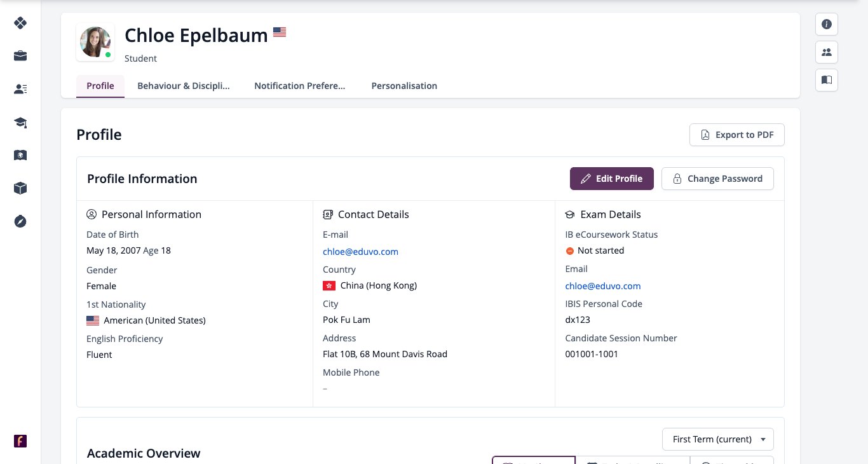Image resolution: width=868 pixels, height=464 pixels.
Task: Go to the Personalisation tab
Action: (404, 86)
